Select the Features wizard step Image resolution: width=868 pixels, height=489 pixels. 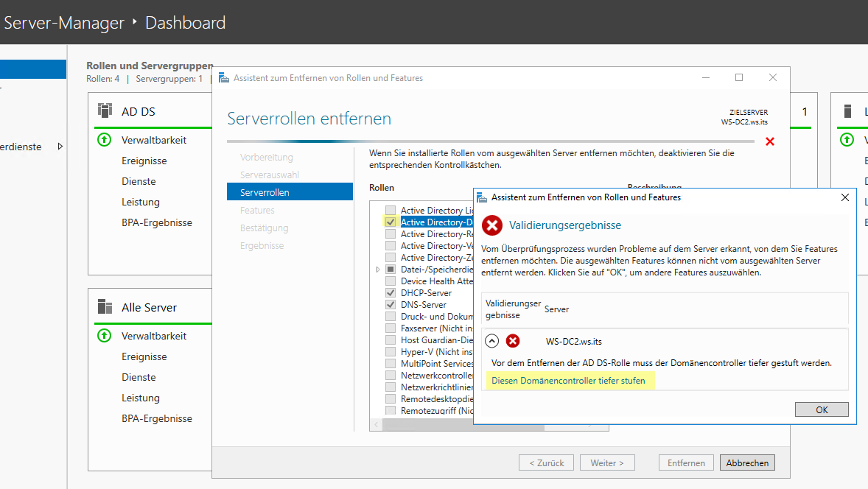coord(257,210)
